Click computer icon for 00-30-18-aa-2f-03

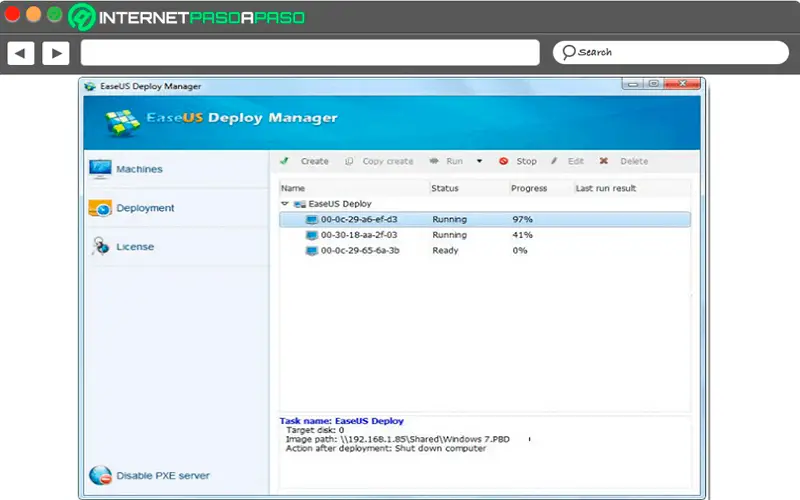click(x=311, y=235)
